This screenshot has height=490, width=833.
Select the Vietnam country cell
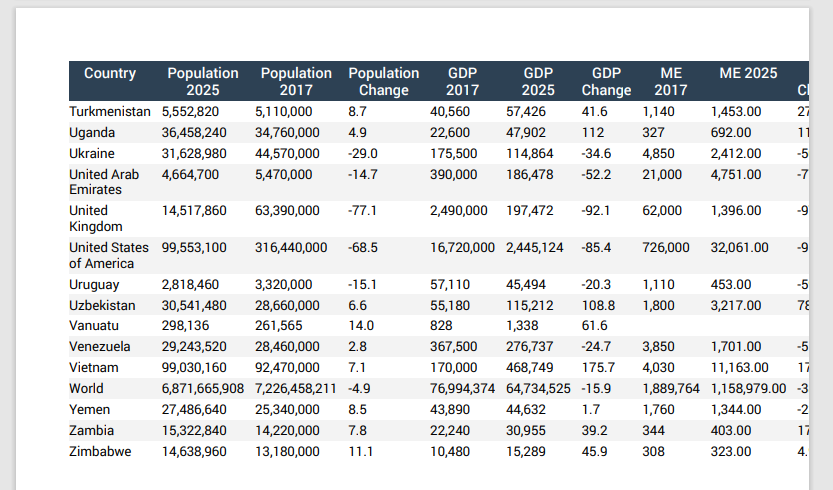coord(94,368)
